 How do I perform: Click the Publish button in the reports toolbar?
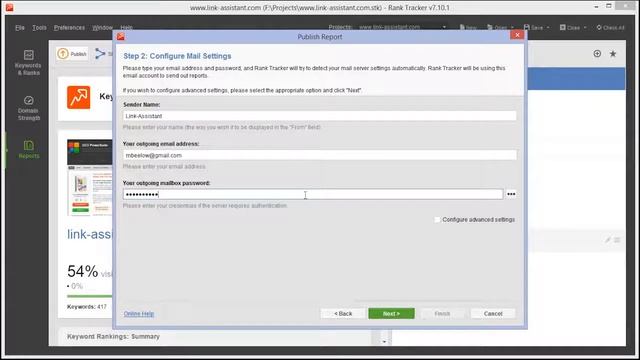72,53
